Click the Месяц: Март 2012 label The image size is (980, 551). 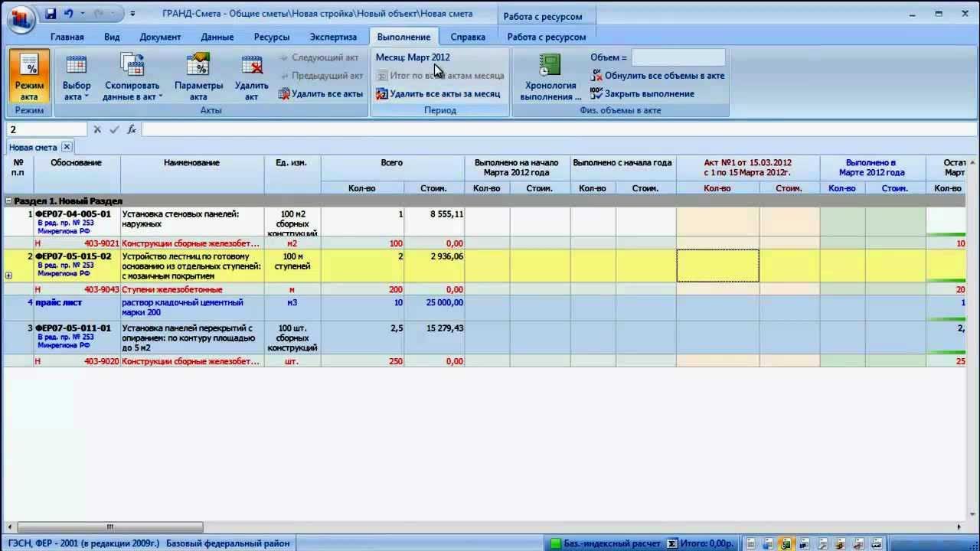[413, 57]
